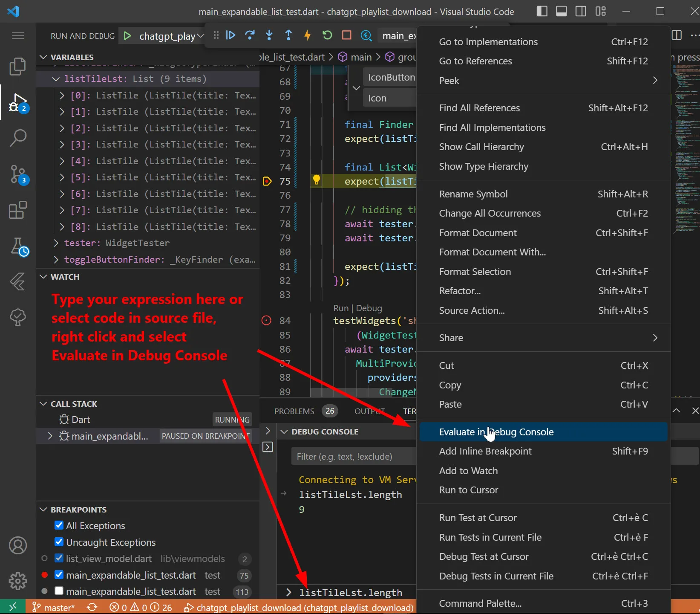This screenshot has width=700, height=614.
Task: Toggle the Uncaught Exceptions checkbox
Action: click(59, 542)
